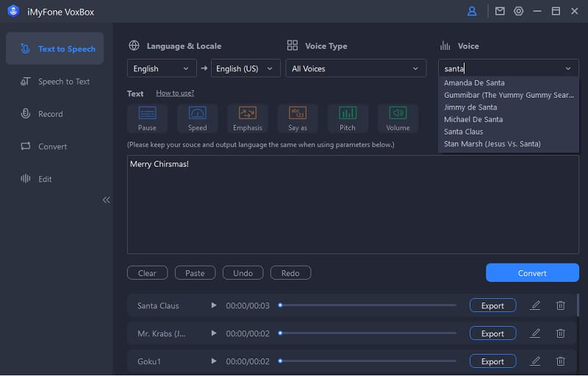Play the Santa Claus audio clip
The height and width of the screenshot is (376, 588).
click(x=214, y=305)
